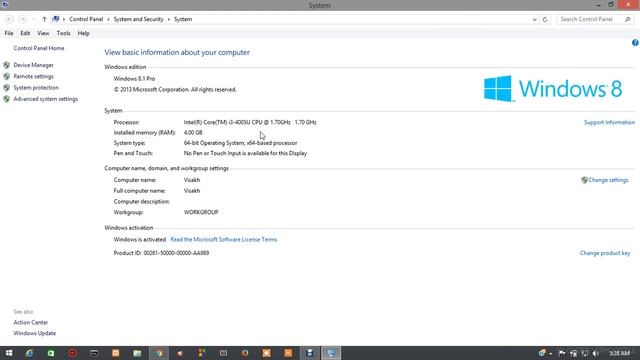Click the shield icon beside Change settings
640x360 pixels.
[x=584, y=180]
